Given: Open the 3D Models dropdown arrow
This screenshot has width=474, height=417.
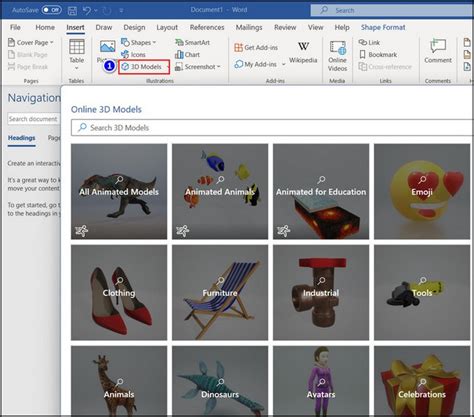Looking at the screenshot, I should click(168, 67).
